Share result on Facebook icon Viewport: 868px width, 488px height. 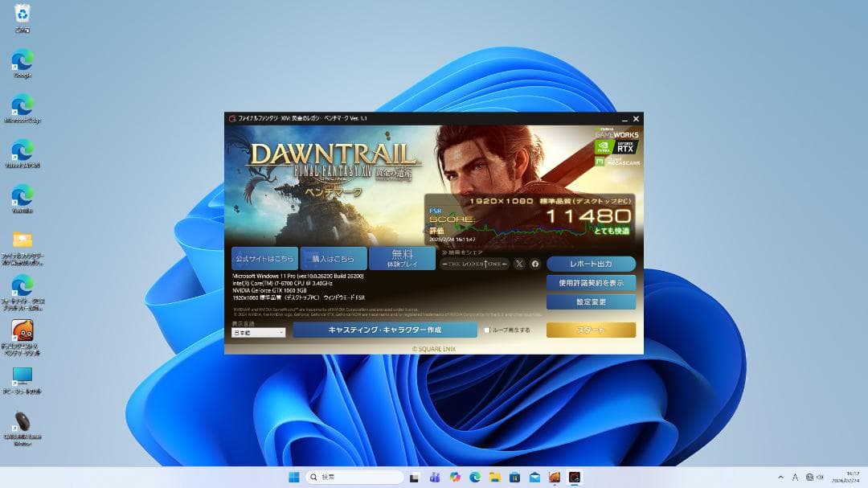535,265
